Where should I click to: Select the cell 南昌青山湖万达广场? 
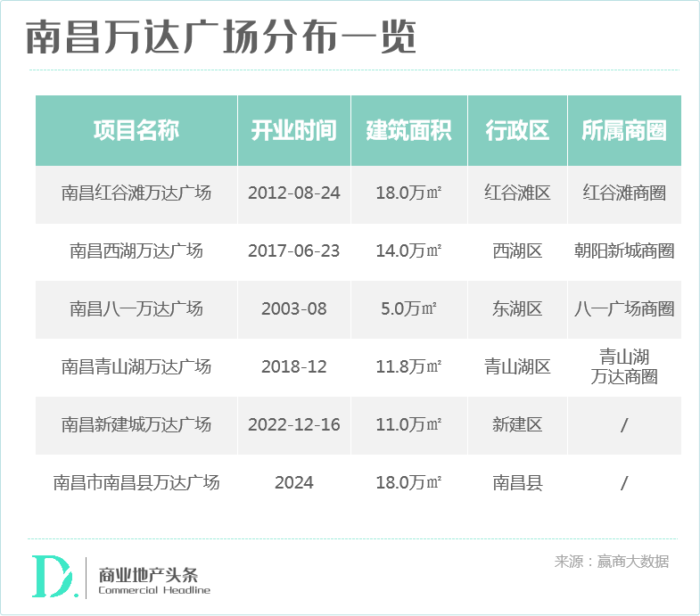[x=136, y=367]
